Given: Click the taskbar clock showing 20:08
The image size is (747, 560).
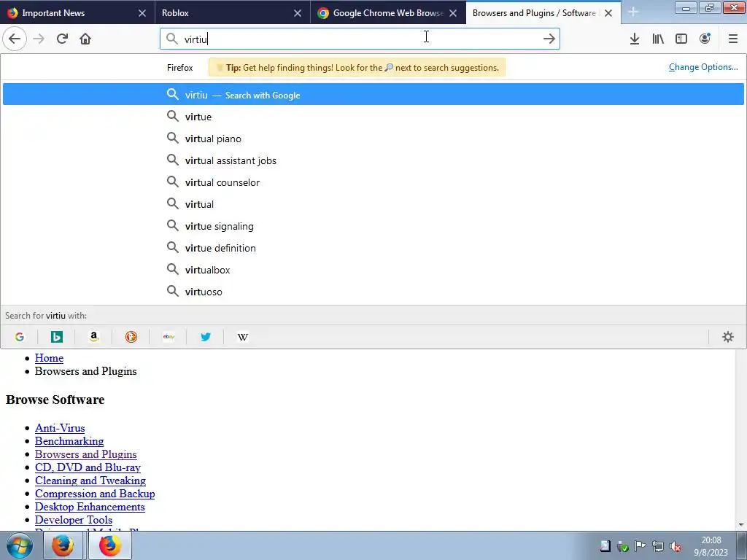Looking at the screenshot, I should (x=711, y=546).
